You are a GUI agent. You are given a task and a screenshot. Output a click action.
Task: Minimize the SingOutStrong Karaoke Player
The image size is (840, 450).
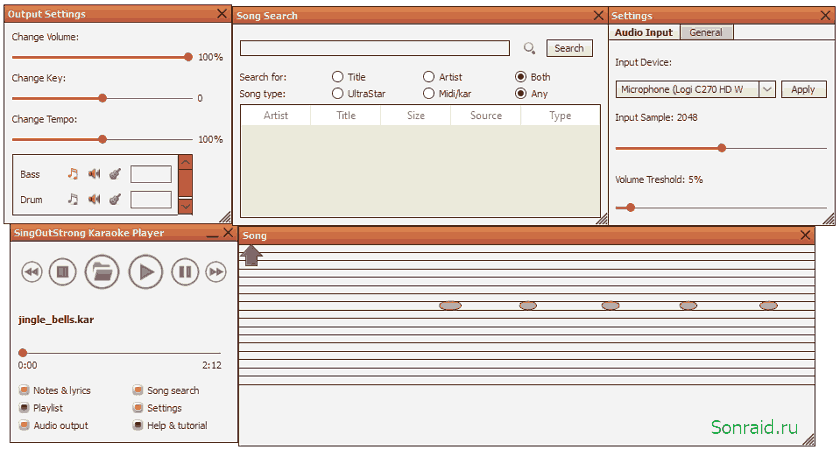pos(213,235)
